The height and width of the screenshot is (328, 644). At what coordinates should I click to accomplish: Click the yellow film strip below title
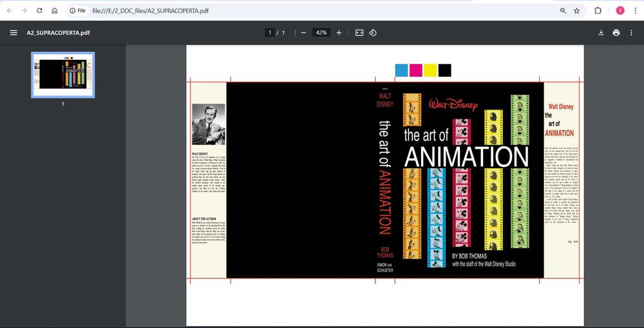click(493, 209)
